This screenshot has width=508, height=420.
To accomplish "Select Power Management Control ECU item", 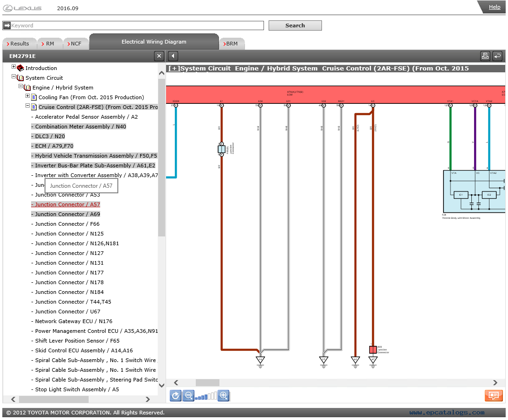I will pyautogui.click(x=96, y=331).
